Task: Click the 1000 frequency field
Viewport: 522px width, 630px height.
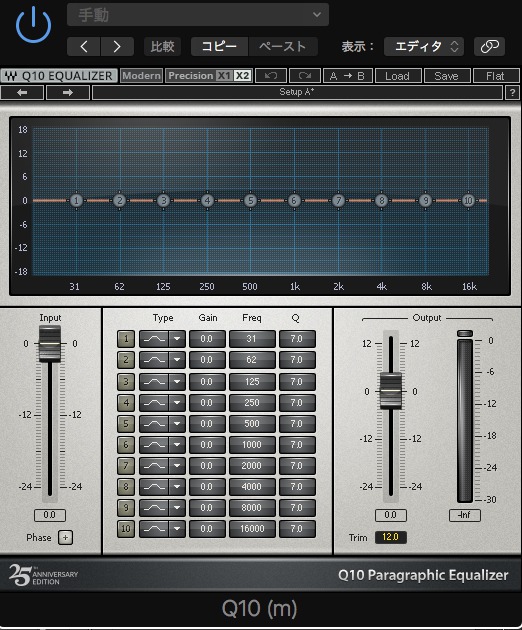Action: coord(252,444)
